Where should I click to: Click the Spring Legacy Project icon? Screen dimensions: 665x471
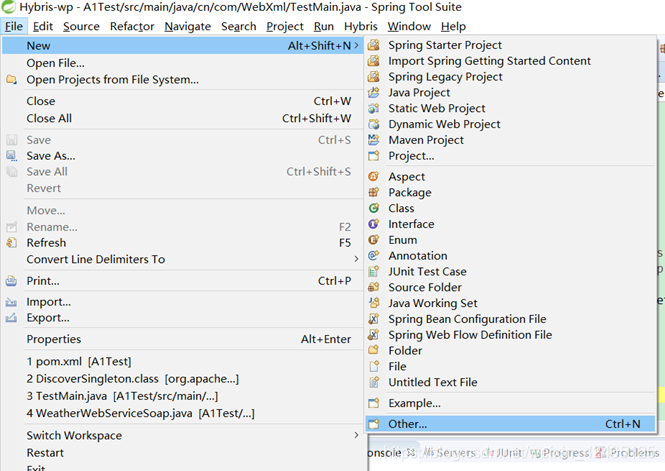374,77
